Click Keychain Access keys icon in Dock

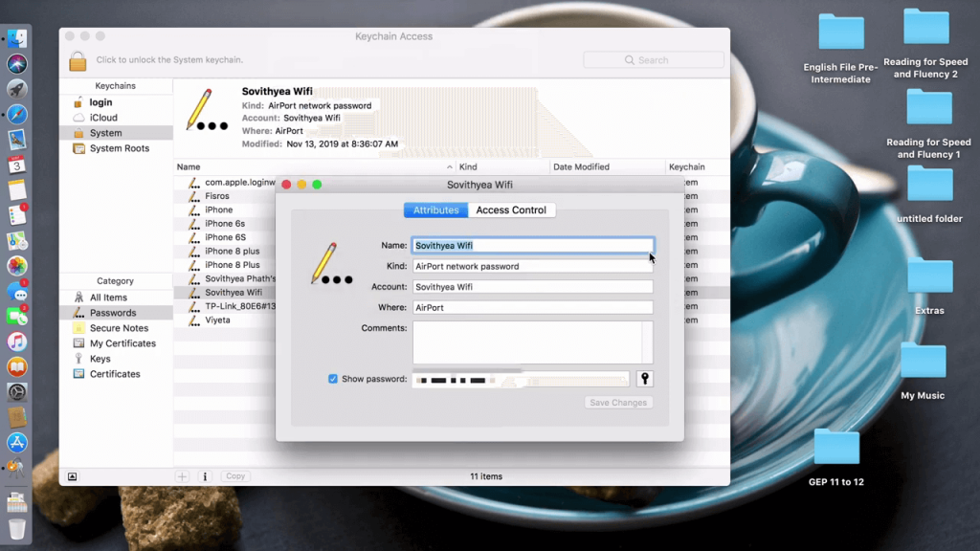17,468
